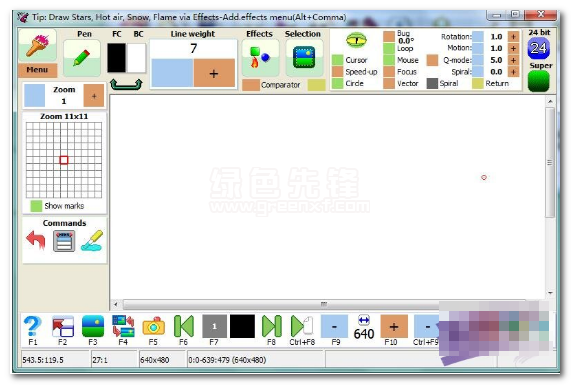571x385 pixels.
Task: Click the red Undo arrow command
Action: click(36, 240)
